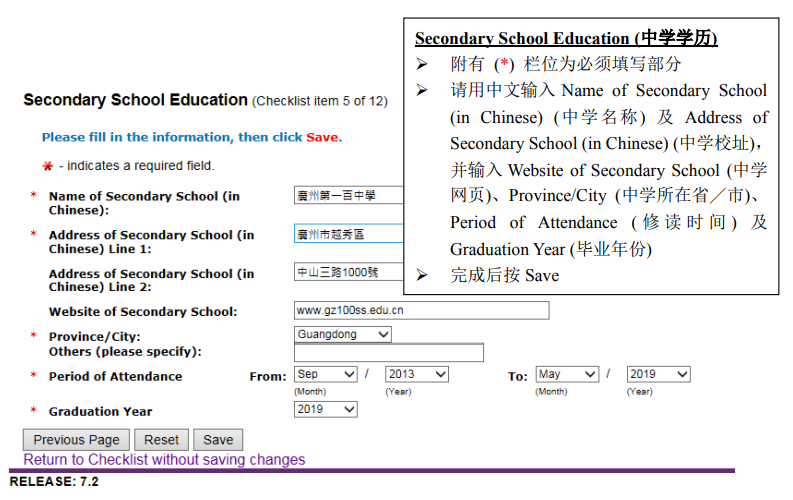Expand the To year dropdown in Period of Attendance
Screen dimensions: 793x500
tap(658, 374)
